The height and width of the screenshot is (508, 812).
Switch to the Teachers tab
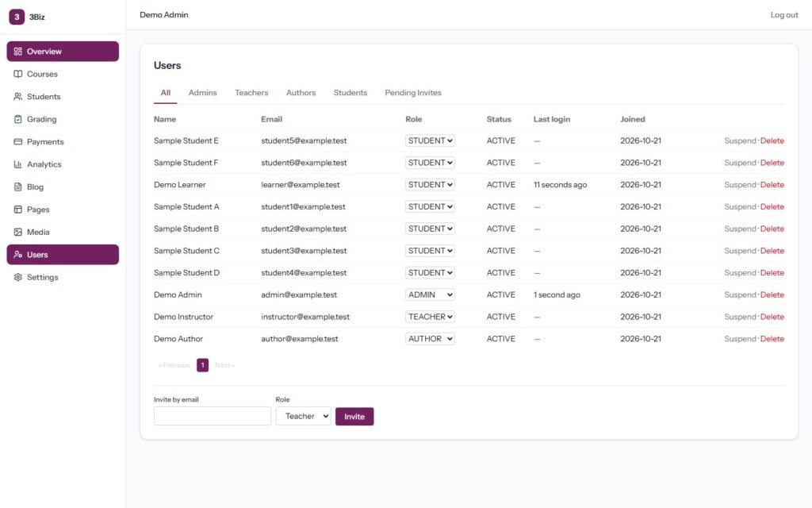click(251, 93)
